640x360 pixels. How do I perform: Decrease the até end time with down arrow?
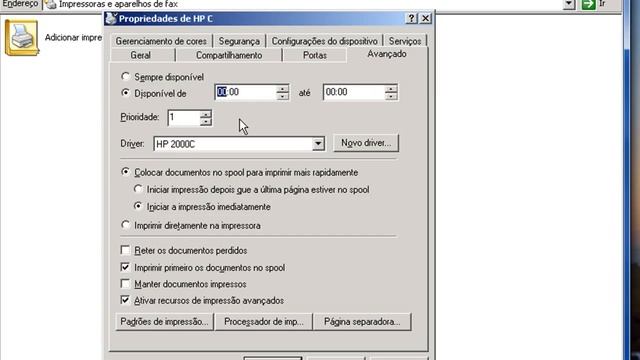[x=391, y=96]
